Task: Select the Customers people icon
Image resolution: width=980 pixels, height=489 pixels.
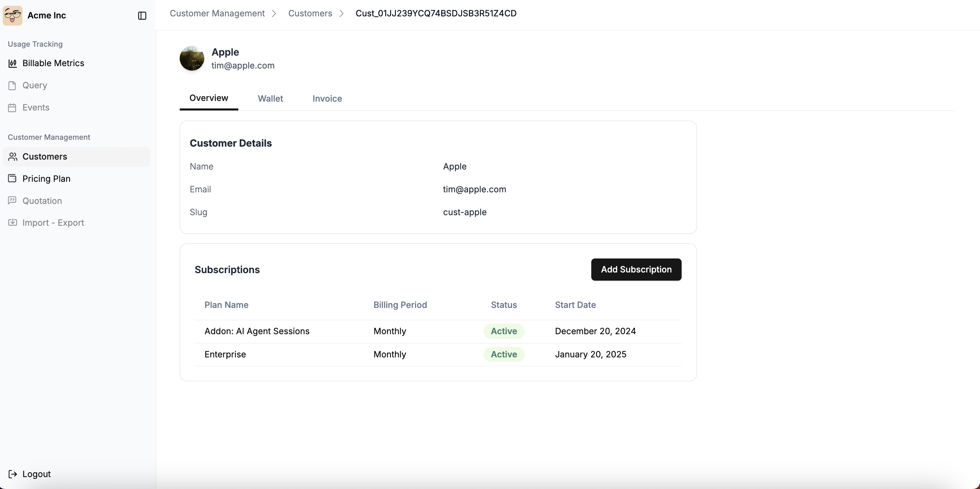Action: click(x=13, y=157)
